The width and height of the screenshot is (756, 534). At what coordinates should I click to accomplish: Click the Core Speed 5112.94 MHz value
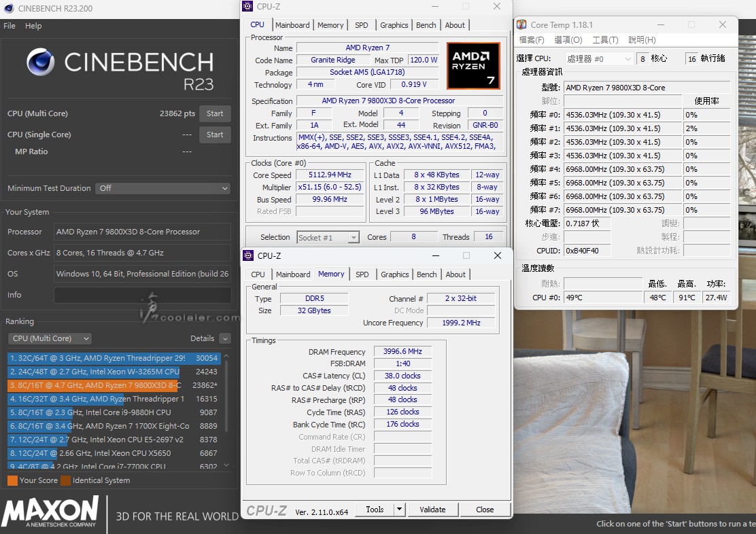pyautogui.click(x=330, y=175)
